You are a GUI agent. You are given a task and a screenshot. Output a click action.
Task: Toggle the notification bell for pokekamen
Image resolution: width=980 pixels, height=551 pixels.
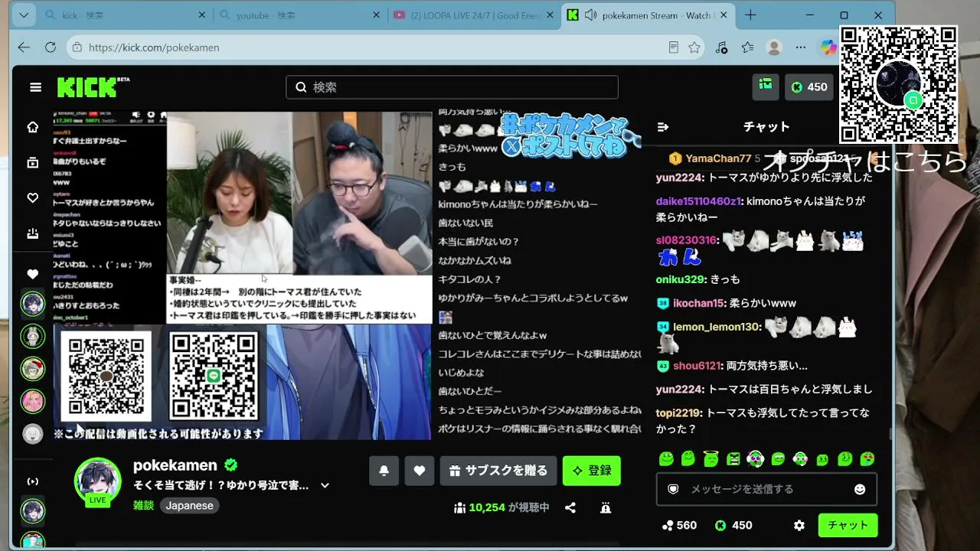[x=384, y=471]
